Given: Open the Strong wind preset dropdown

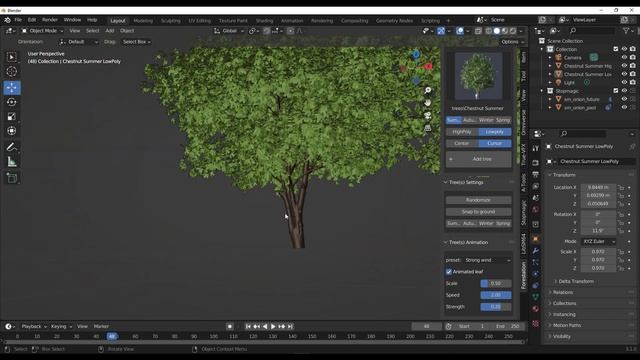Looking at the screenshot, I should tap(487, 260).
